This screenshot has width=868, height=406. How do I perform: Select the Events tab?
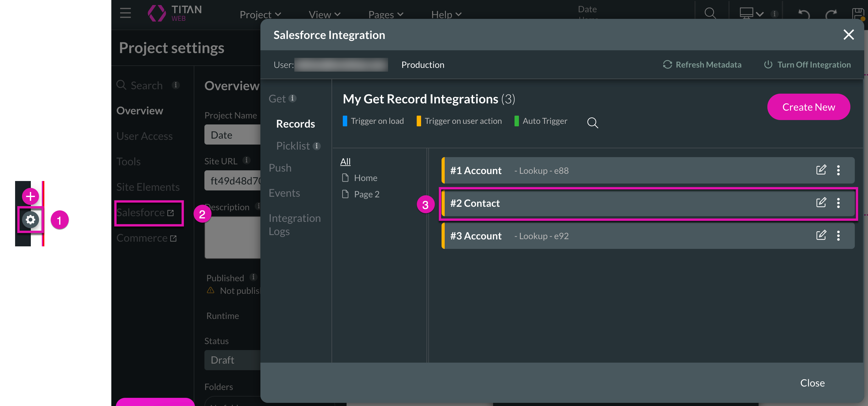tap(284, 193)
